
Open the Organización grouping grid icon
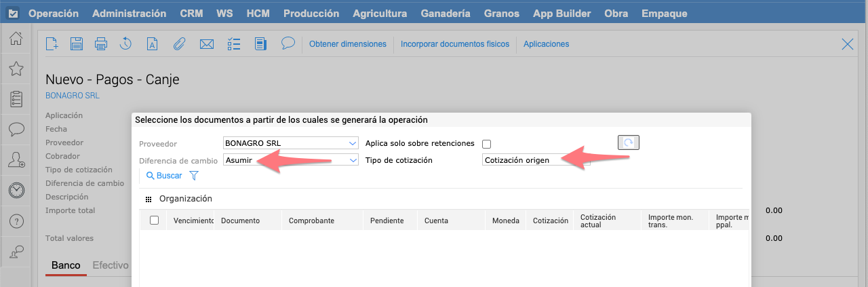click(x=149, y=199)
